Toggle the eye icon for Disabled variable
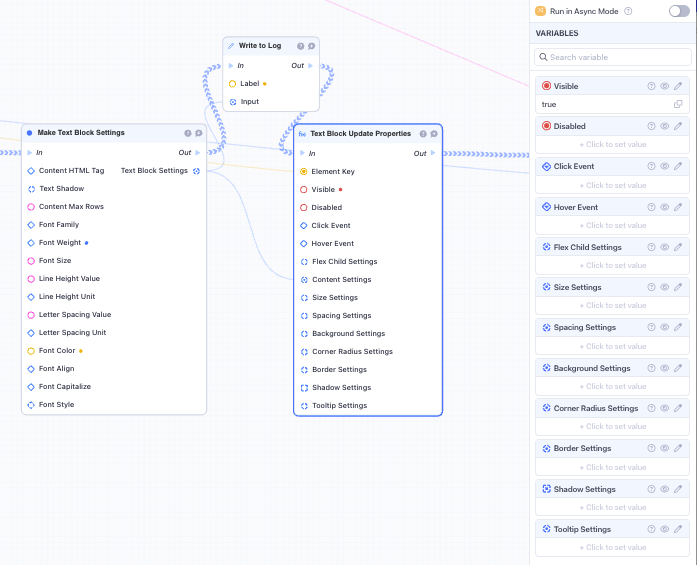The height and width of the screenshot is (565, 697). [x=665, y=126]
